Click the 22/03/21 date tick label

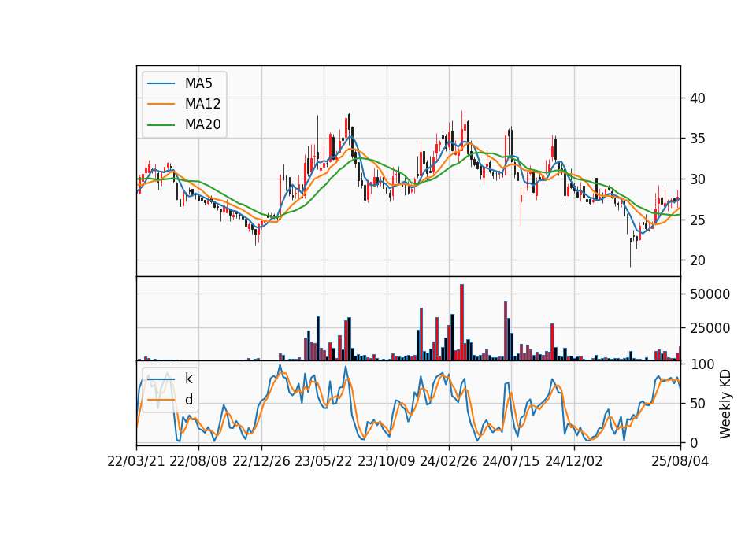[136, 461]
